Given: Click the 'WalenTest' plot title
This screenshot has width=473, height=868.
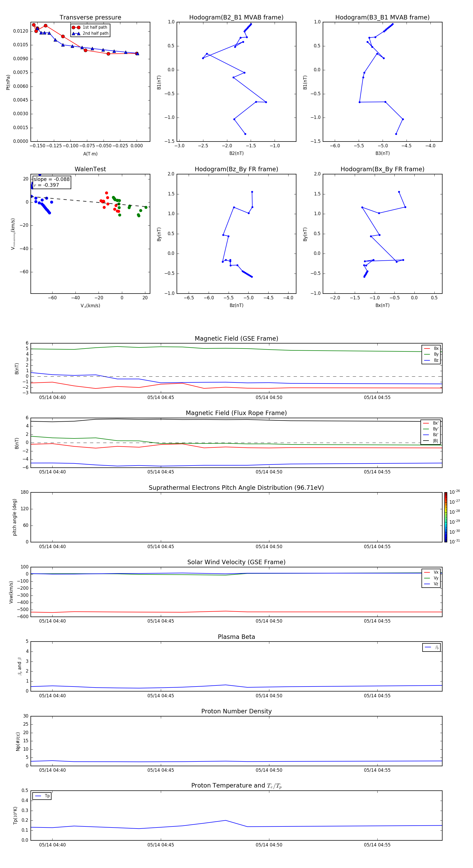Looking at the screenshot, I should point(90,169).
